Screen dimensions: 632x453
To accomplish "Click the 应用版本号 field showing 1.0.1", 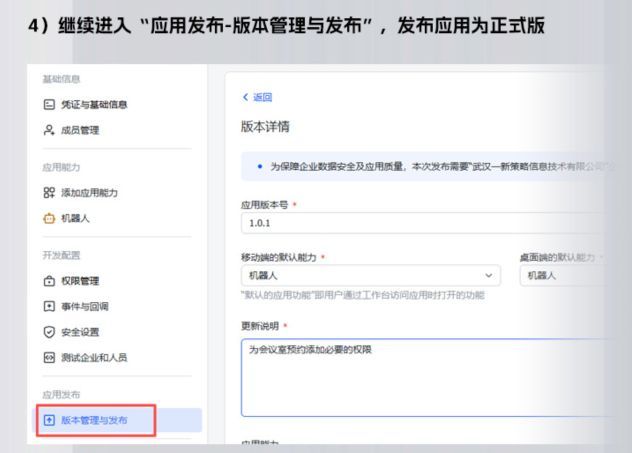I will click(x=420, y=223).
